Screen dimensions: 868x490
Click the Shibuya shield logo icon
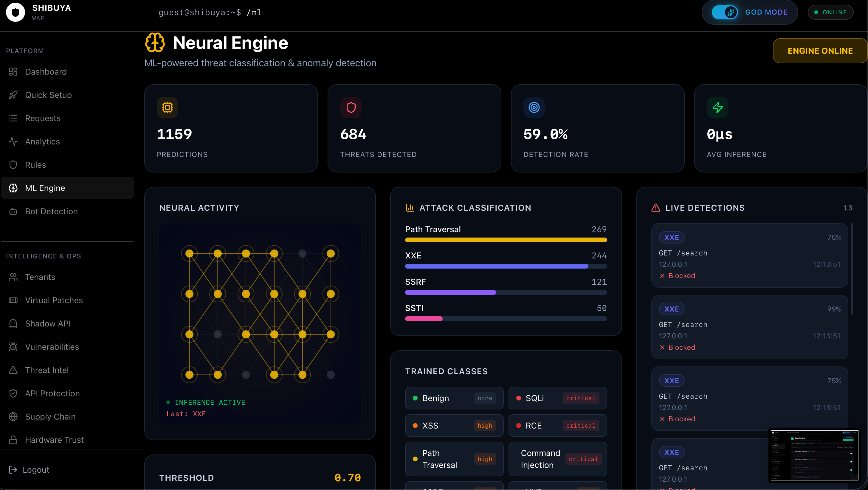(15, 13)
